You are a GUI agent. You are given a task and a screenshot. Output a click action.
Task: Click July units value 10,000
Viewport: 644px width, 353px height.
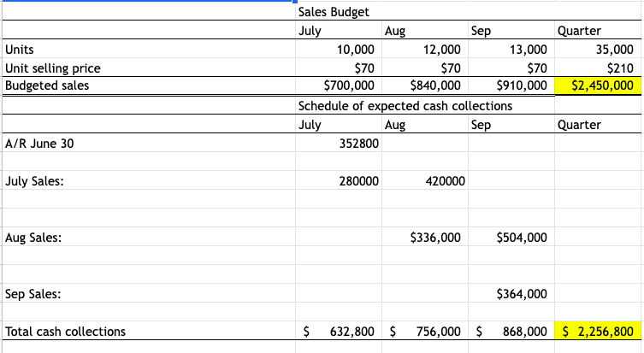coord(356,50)
